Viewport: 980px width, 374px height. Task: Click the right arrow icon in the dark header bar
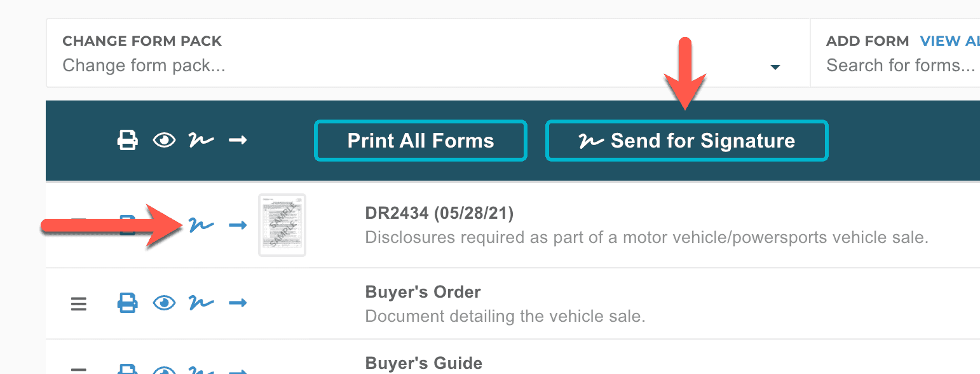(238, 140)
